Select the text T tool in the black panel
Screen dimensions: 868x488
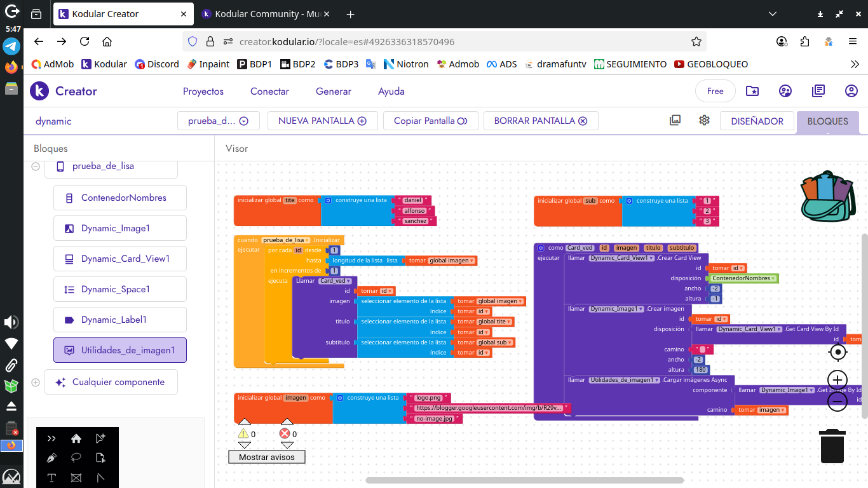coord(51,477)
